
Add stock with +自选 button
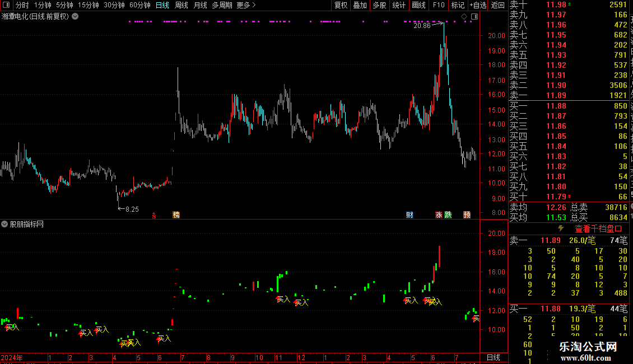pos(478,5)
